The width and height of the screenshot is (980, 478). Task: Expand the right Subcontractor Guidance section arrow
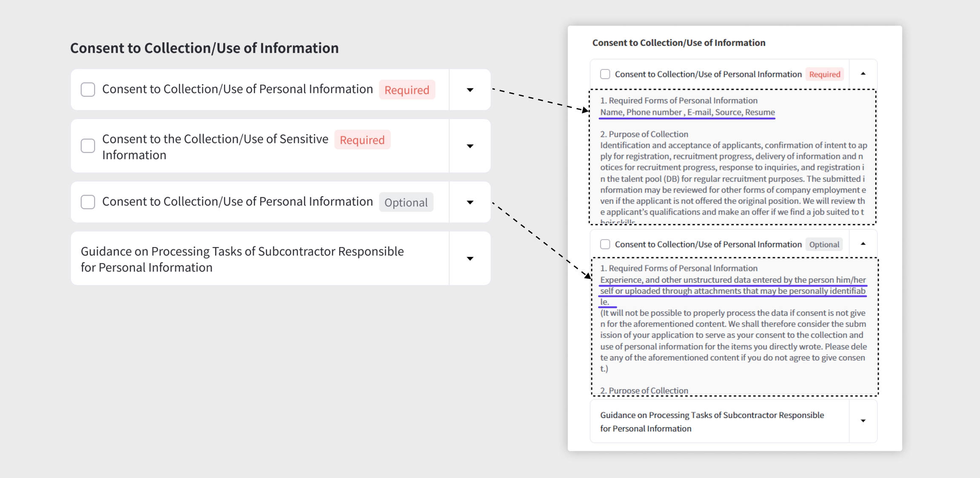pyautogui.click(x=863, y=421)
